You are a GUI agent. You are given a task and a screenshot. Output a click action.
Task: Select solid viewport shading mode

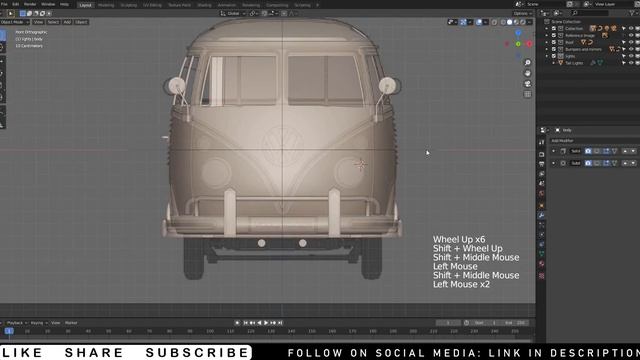(509, 22)
